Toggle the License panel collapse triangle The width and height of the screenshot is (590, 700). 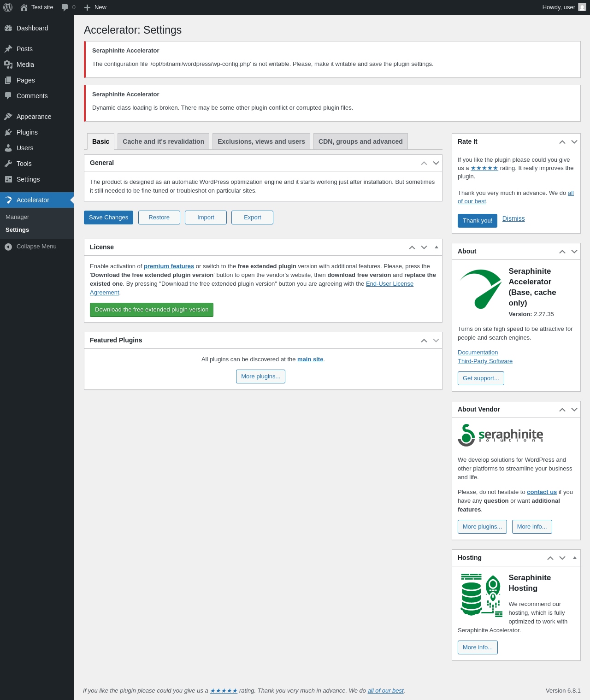[437, 247]
